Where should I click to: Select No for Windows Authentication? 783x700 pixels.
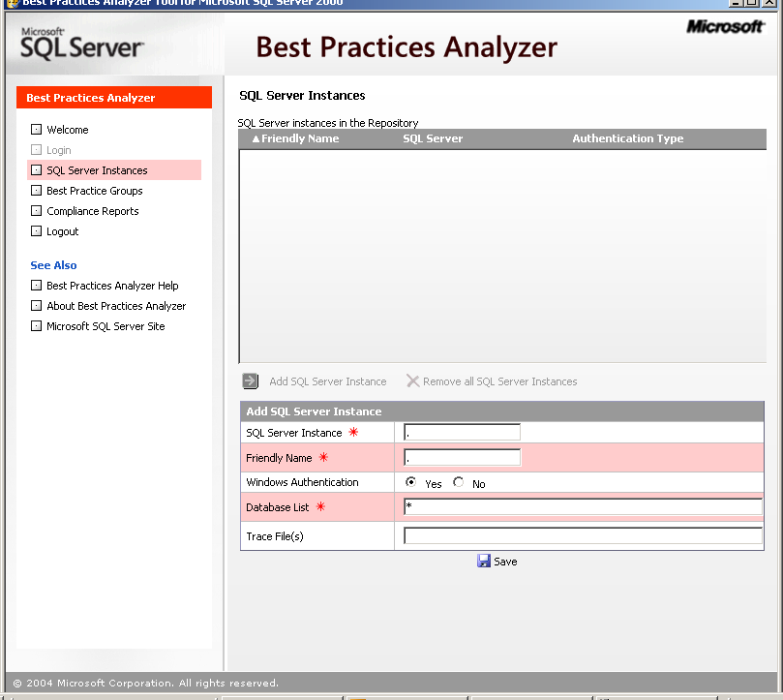pyautogui.click(x=458, y=482)
